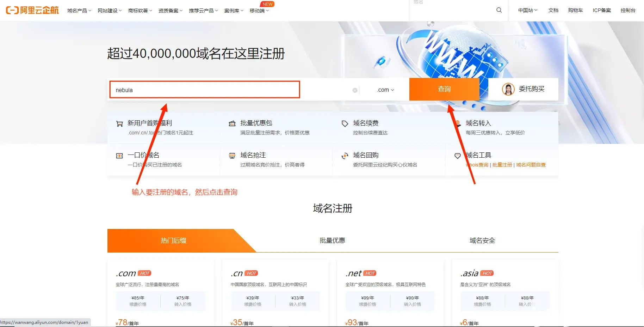
Task: Click the icon beside 域名工具
Action: click(x=458, y=156)
